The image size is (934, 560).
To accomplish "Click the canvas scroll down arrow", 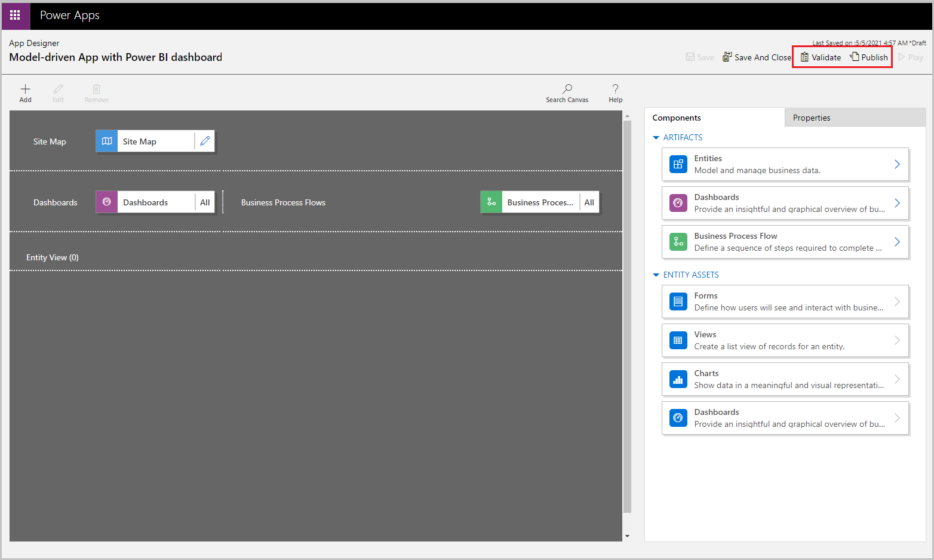I will click(x=627, y=536).
